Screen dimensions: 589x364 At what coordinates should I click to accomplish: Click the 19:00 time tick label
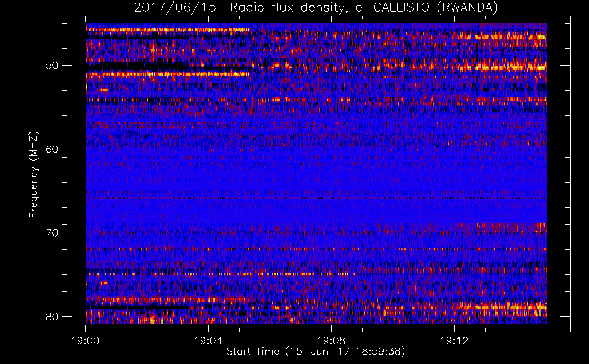85,341
